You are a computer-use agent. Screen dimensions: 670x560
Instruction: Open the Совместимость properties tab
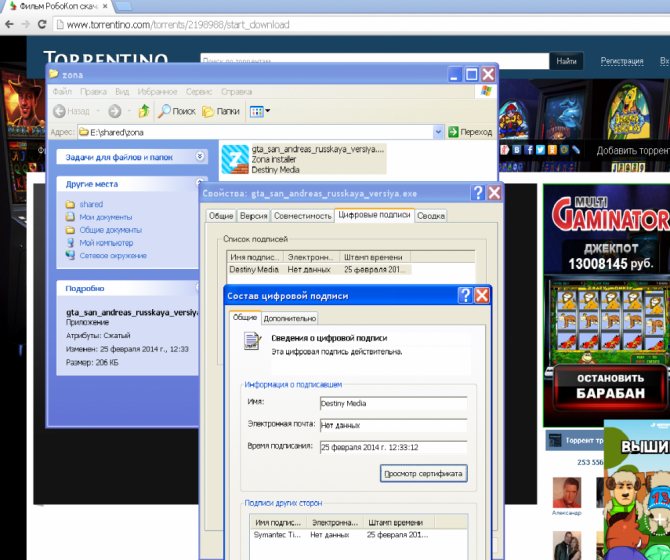303,216
